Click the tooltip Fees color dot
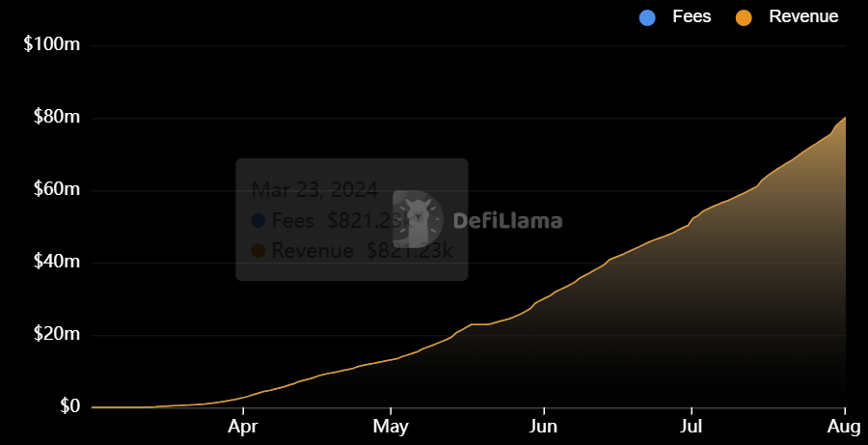The height and width of the screenshot is (445, 868). pyautogui.click(x=258, y=220)
